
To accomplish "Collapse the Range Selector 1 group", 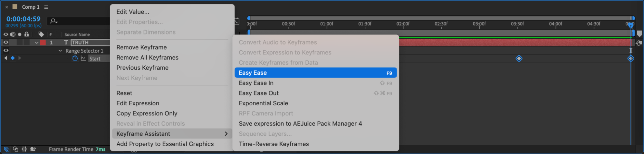I will coord(60,51).
